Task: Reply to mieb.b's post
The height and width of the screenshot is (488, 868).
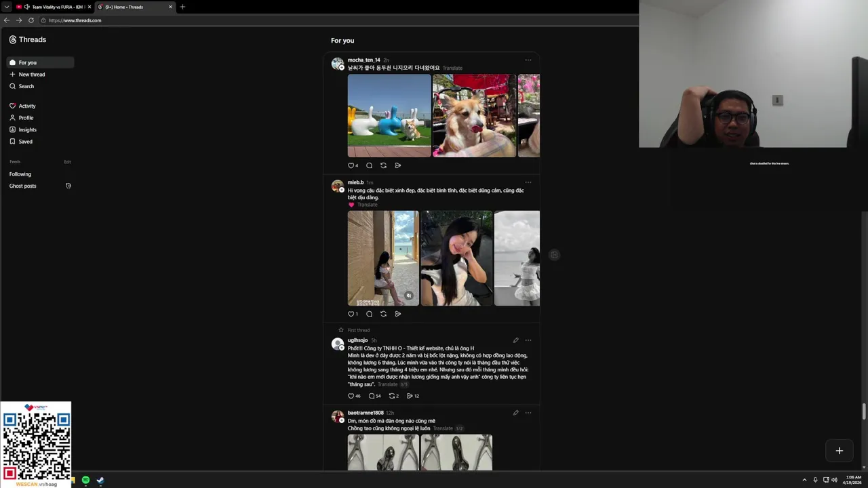Action: click(369, 314)
